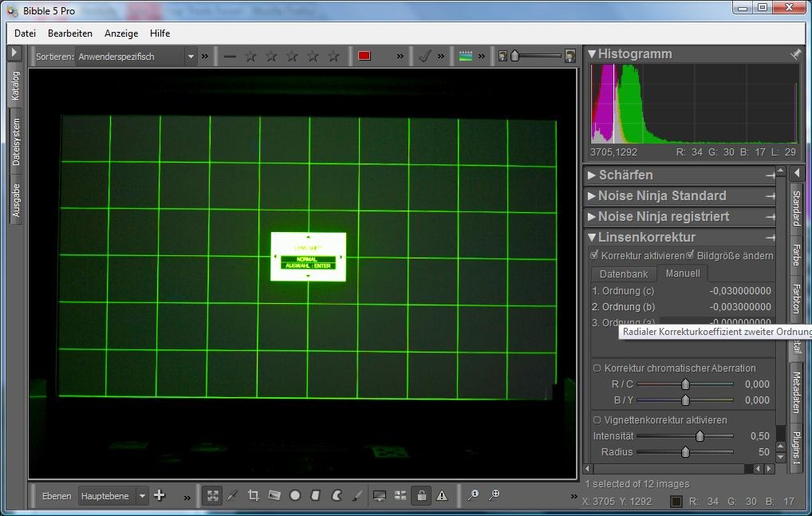Open the Metadaten side tab
Viewport: 812px width, 516px height.
click(x=796, y=392)
